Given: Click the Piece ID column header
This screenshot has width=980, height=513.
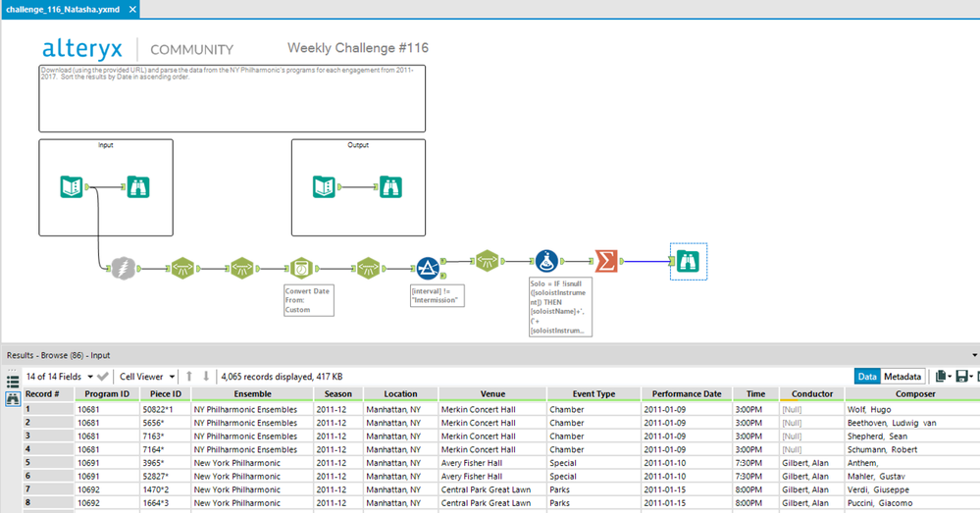Looking at the screenshot, I should [x=165, y=393].
